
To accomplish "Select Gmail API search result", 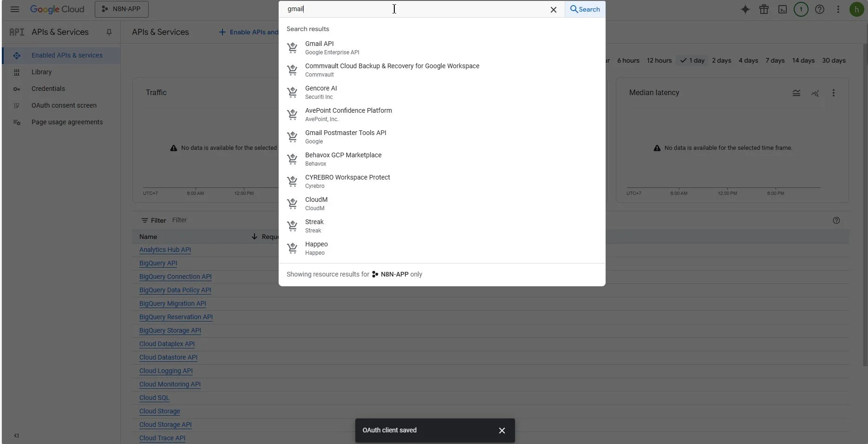I will point(442,47).
